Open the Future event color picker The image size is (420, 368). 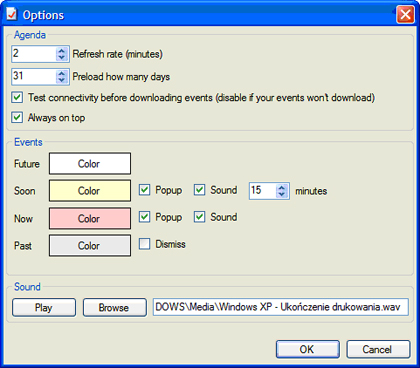(x=90, y=164)
